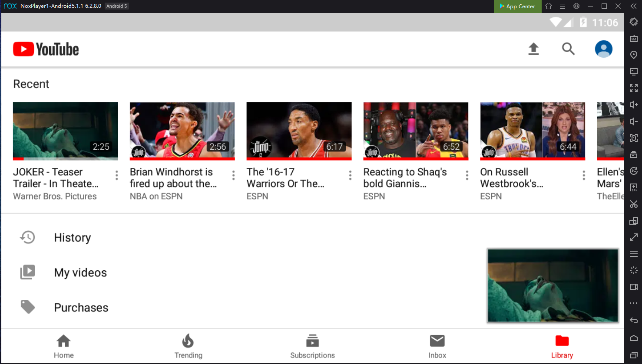Viewport: 642px width, 364px height.
Task: Open Nox video recorder icon
Action: [x=634, y=287]
